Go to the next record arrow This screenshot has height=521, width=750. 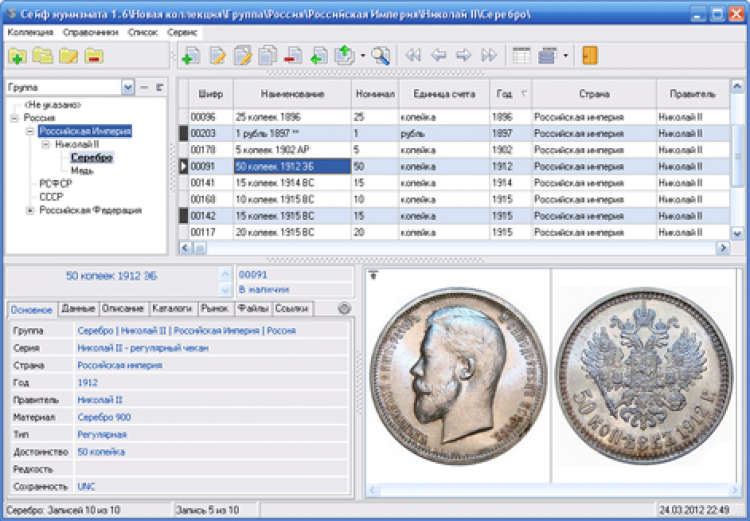point(463,55)
